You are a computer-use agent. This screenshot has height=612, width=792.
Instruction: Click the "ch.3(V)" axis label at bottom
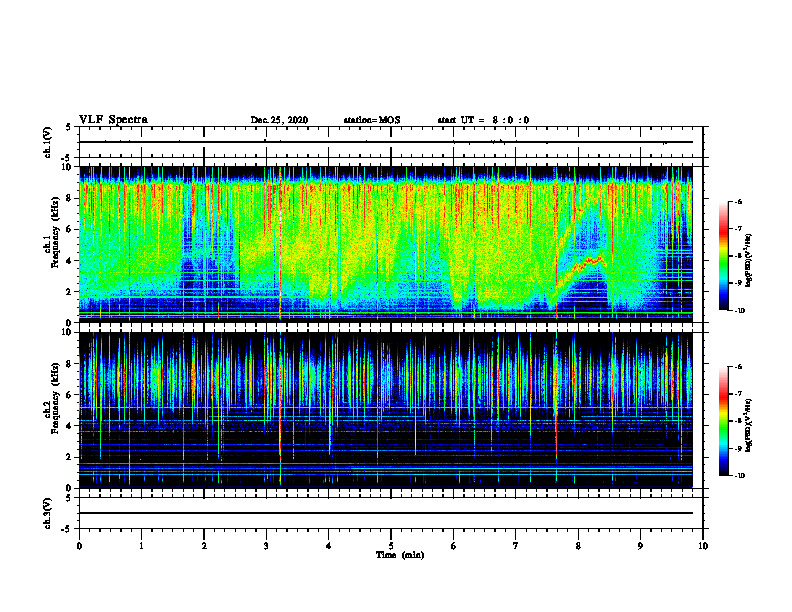tap(47, 513)
